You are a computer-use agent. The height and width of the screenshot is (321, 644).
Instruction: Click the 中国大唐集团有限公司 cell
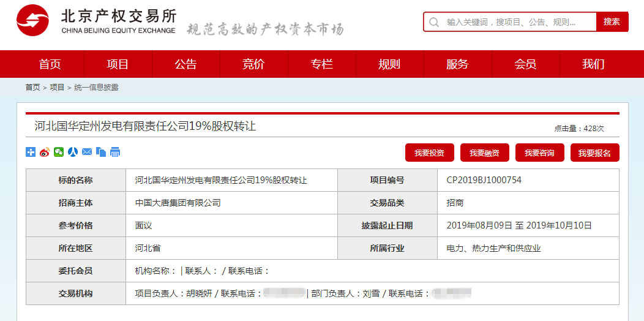tap(231, 203)
